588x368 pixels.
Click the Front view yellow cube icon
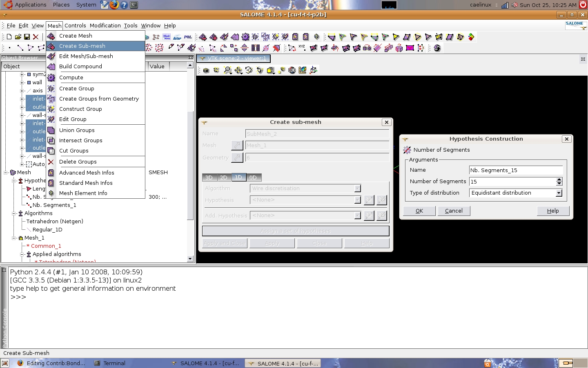coord(271,70)
